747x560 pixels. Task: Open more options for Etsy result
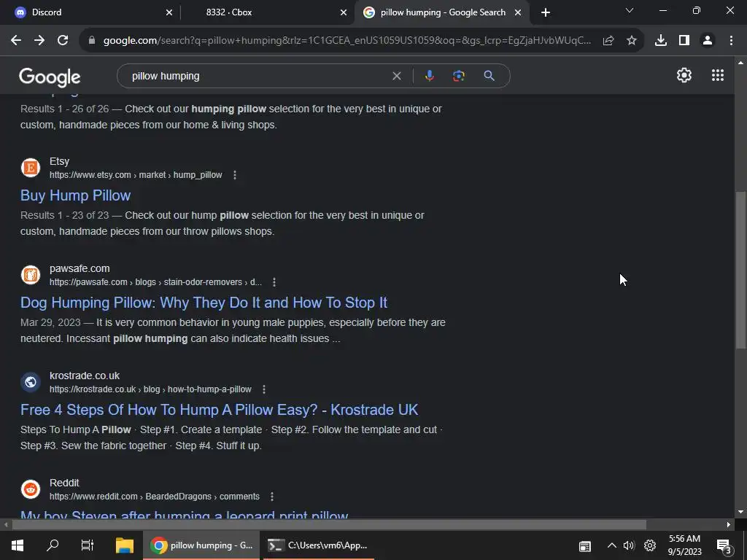point(234,175)
